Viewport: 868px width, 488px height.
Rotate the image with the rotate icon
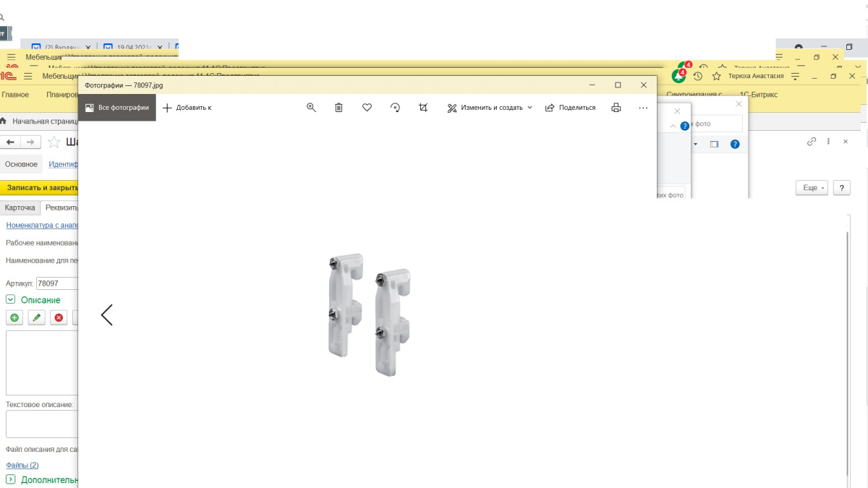pos(395,108)
